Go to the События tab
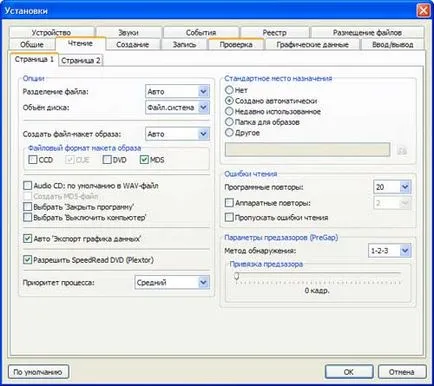 (201, 32)
